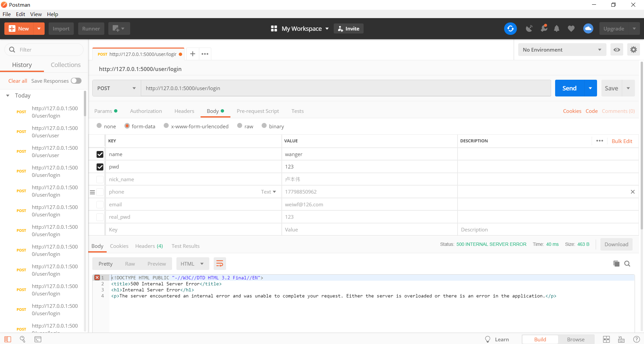Click the Invite button

tap(348, 28)
